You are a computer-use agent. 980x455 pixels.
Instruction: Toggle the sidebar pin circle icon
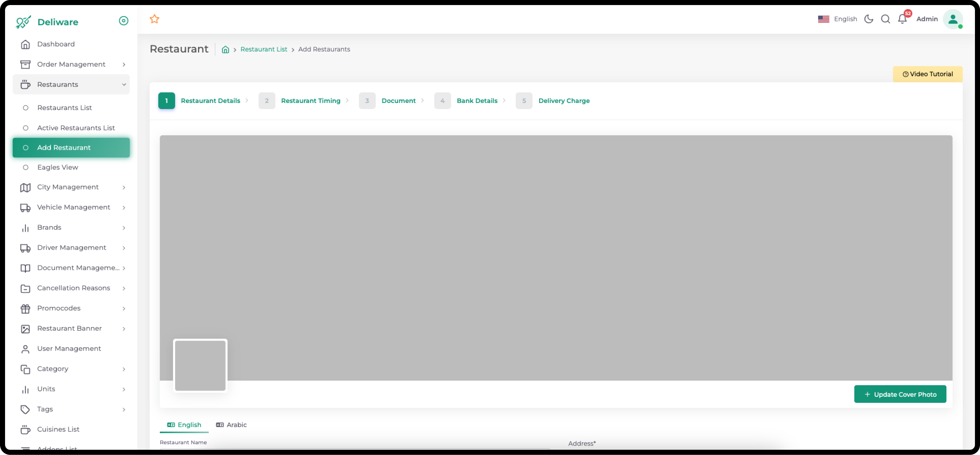124,21
